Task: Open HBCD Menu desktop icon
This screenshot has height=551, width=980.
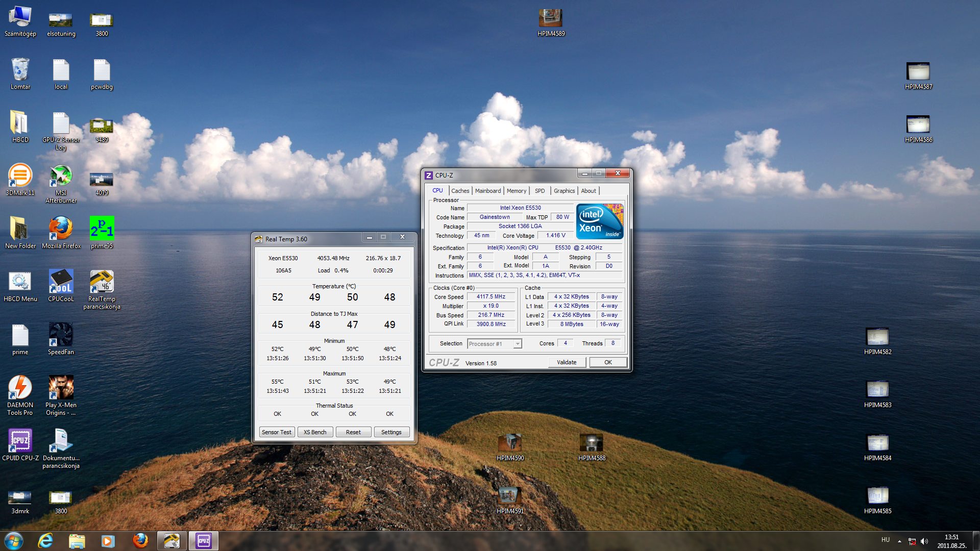Action: click(20, 286)
